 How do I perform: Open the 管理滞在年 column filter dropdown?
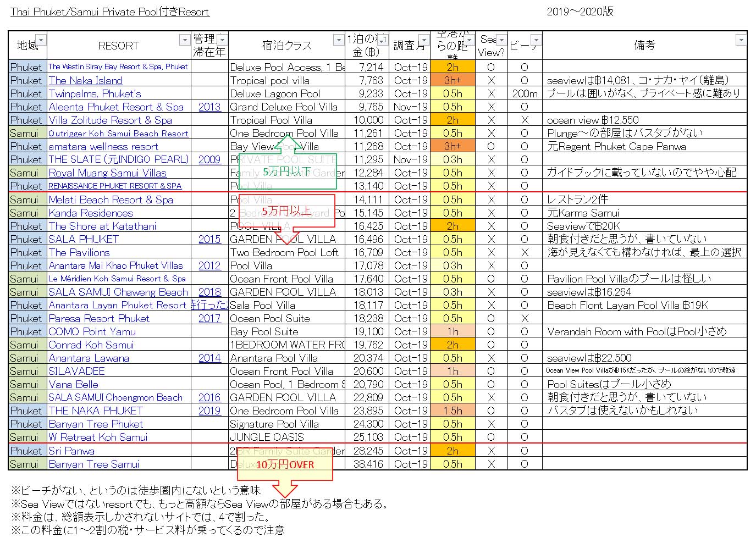tap(222, 40)
